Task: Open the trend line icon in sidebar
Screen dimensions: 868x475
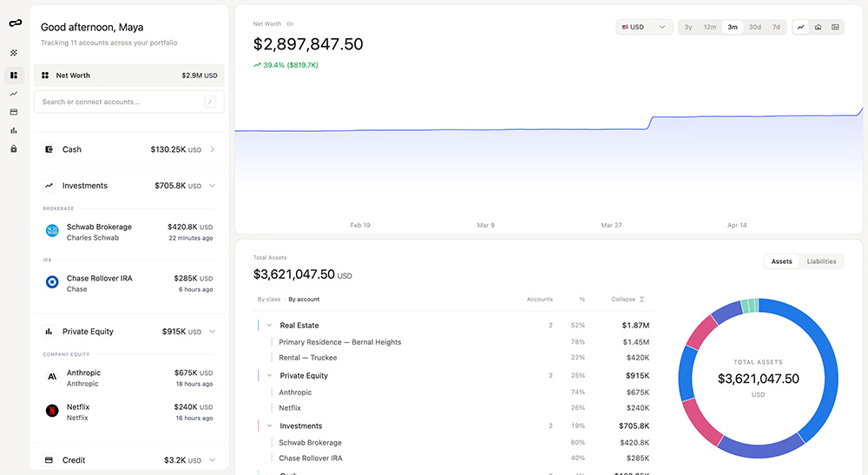Action: pos(14,94)
